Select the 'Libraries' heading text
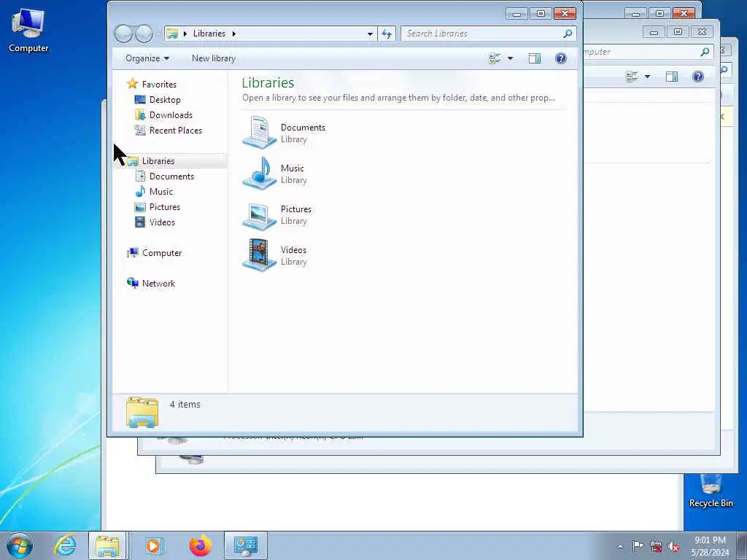Screen dimensions: 747x560 tap(268, 82)
